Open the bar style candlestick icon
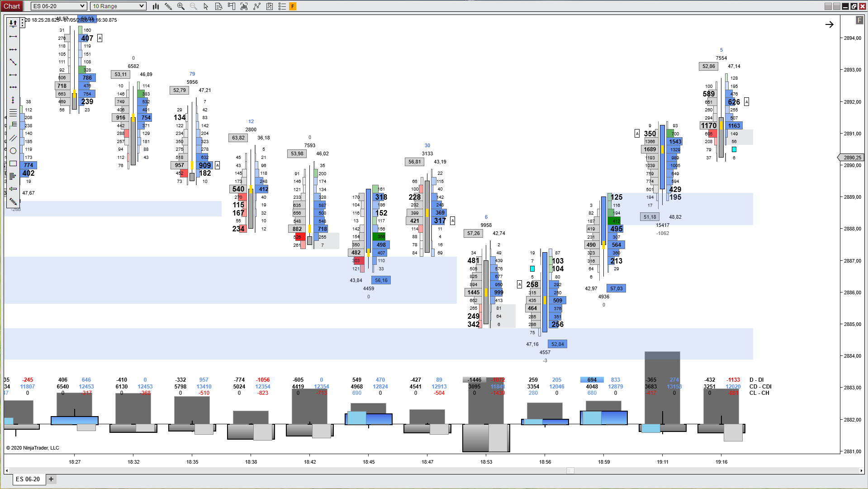This screenshot has width=868, height=489. click(156, 6)
